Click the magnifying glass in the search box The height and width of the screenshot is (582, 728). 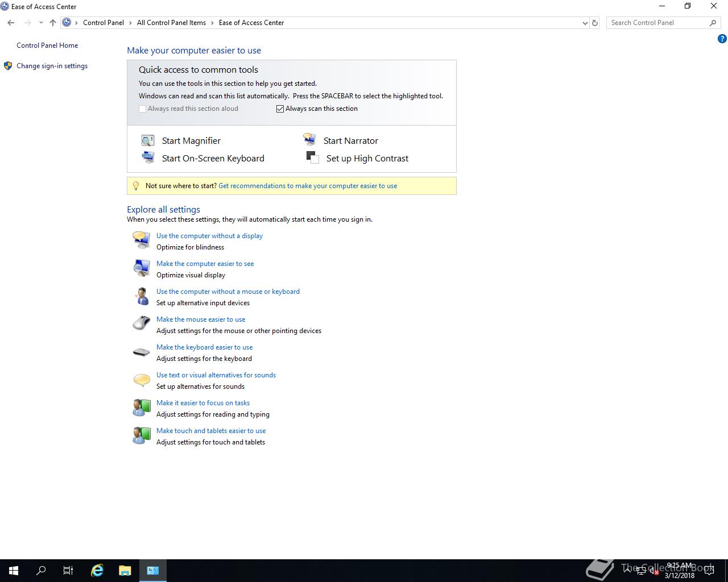pos(713,23)
